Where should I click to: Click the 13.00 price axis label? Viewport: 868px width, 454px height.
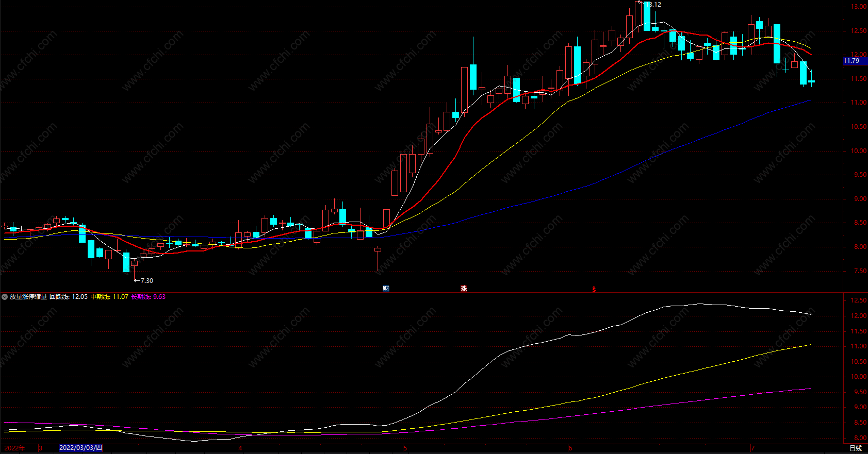click(x=859, y=7)
